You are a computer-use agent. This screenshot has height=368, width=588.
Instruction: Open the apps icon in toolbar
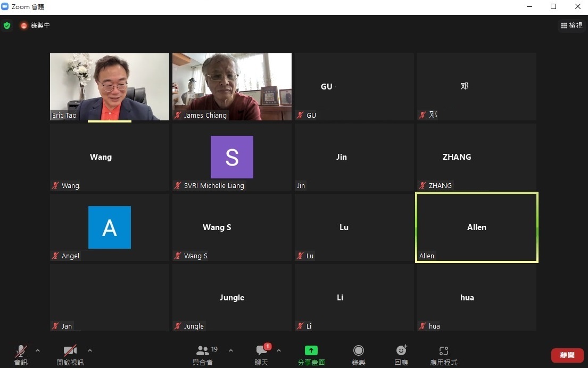pyautogui.click(x=443, y=350)
